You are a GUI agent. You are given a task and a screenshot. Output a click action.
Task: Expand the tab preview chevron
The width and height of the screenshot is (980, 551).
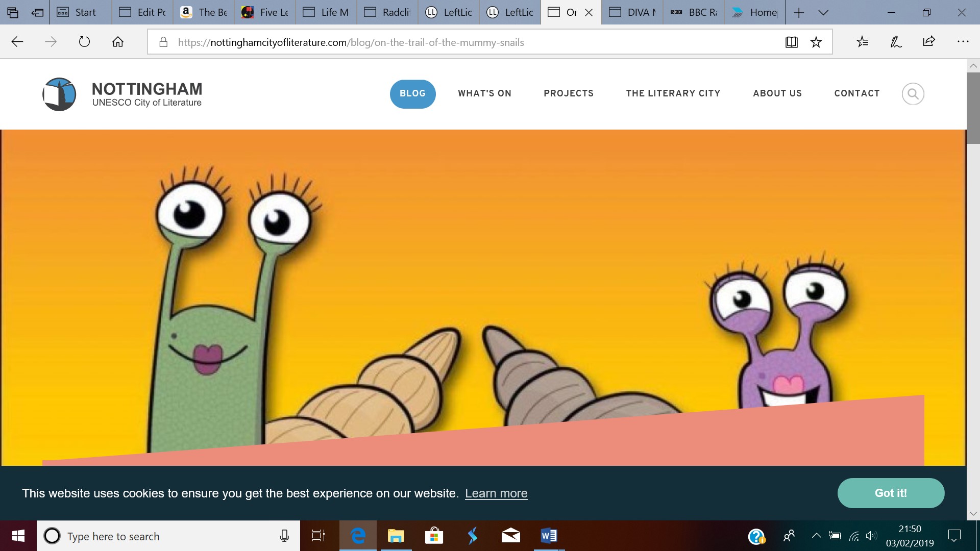point(823,13)
